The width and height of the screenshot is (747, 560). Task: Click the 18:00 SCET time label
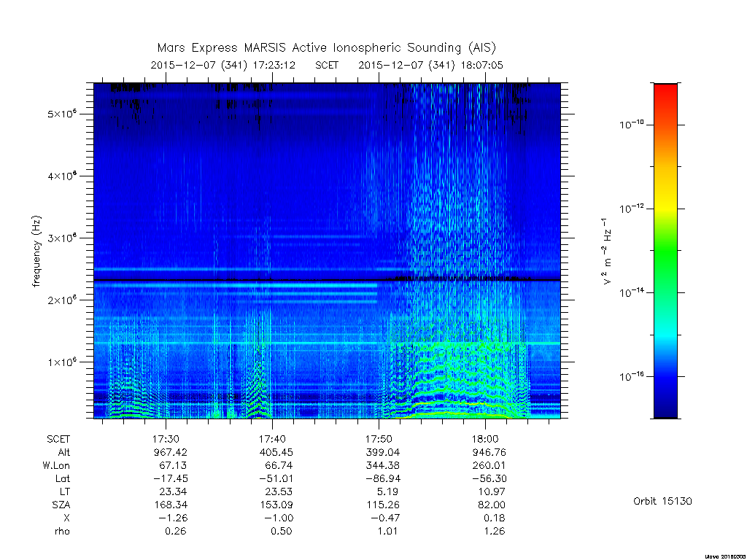485,439
